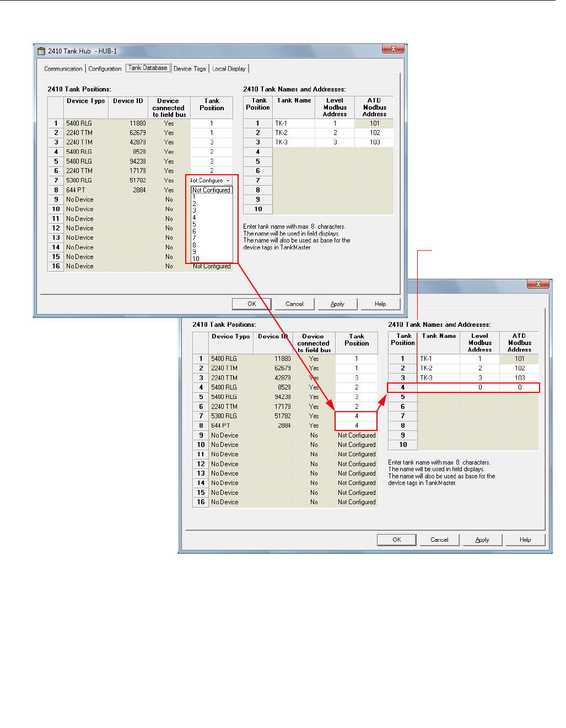Click row header 12 in upper positions table
566x728 pixels.
tap(56, 228)
